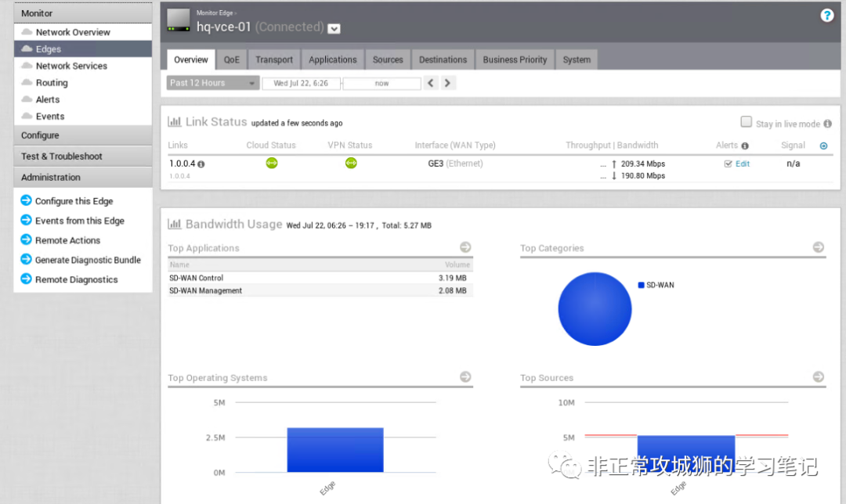Expand Top Categories arrow icon
846x504 pixels.
tap(819, 247)
